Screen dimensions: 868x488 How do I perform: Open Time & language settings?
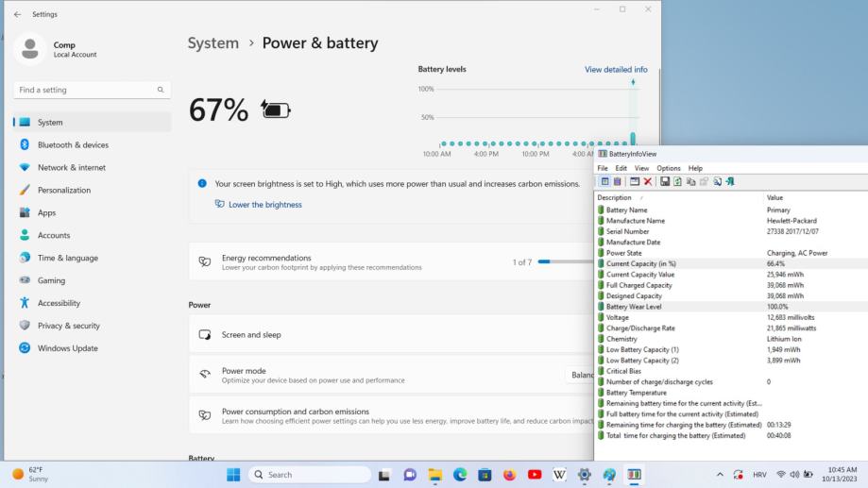[92, 258]
